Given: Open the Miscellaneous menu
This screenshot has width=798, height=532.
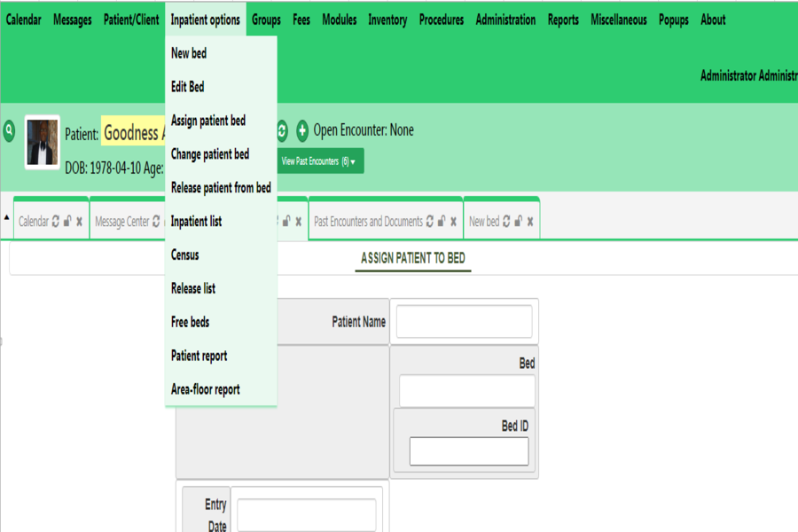Looking at the screenshot, I should [x=619, y=20].
